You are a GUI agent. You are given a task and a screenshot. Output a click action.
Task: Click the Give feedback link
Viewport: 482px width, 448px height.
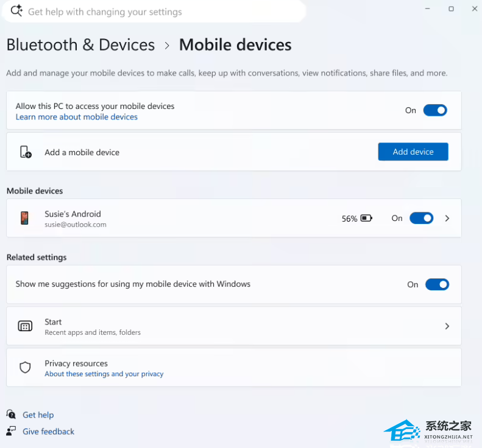tap(48, 432)
